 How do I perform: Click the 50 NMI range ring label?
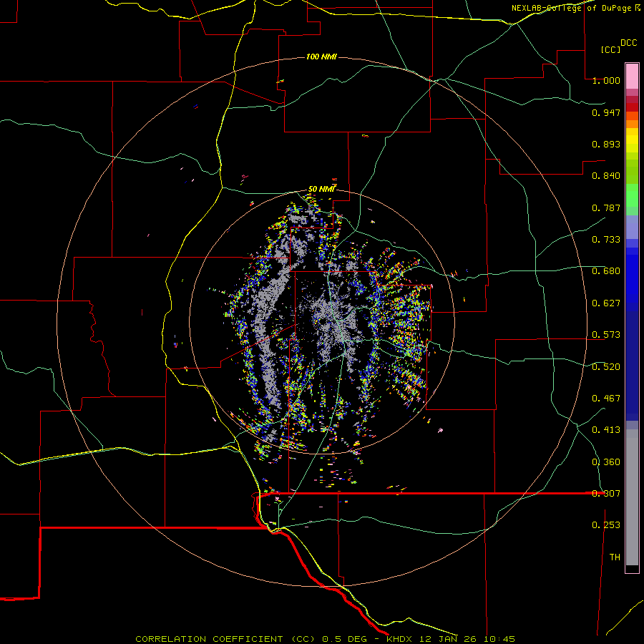pyautogui.click(x=321, y=189)
